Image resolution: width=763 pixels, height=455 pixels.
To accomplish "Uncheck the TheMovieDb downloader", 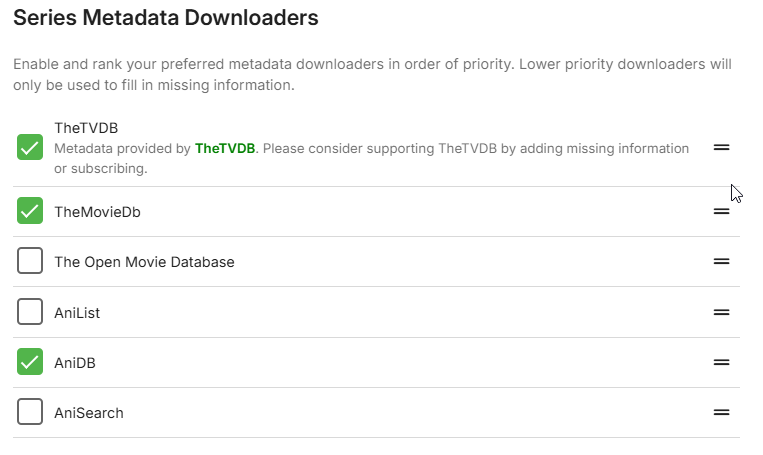I will 30,211.
